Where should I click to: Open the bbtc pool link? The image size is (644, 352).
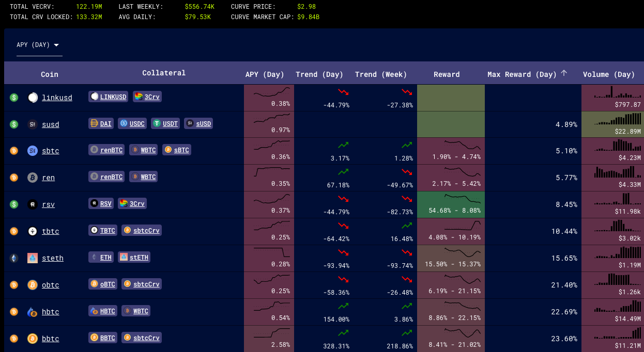pos(51,339)
